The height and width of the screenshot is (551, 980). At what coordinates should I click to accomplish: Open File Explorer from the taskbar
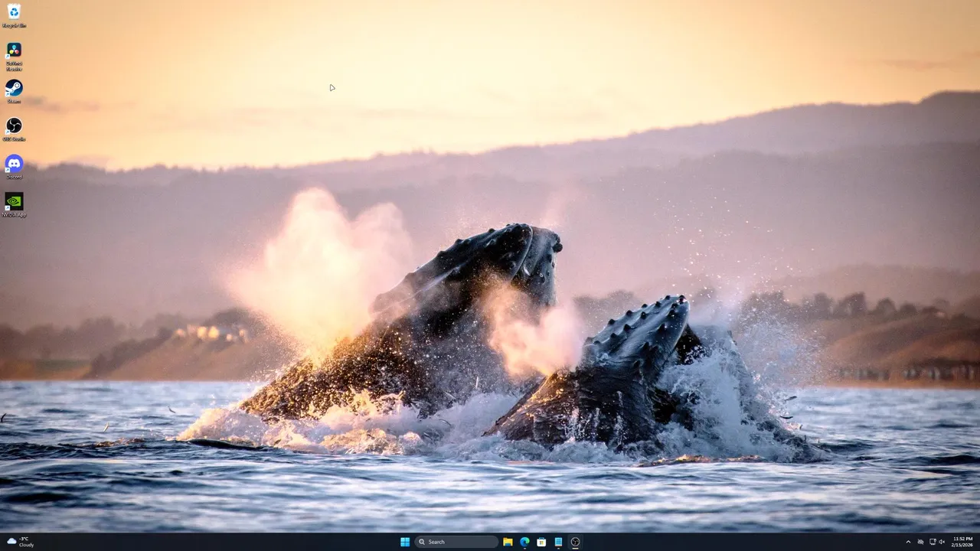coord(508,542)
